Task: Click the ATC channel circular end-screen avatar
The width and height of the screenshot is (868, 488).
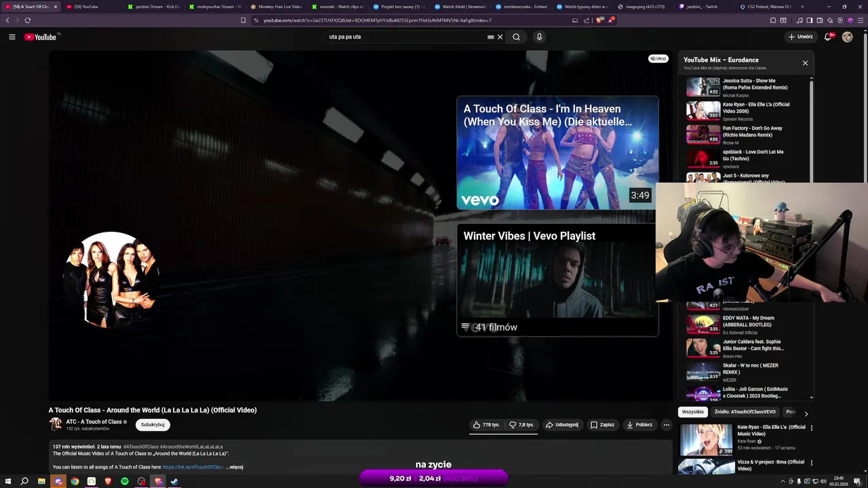Action: 112,279
